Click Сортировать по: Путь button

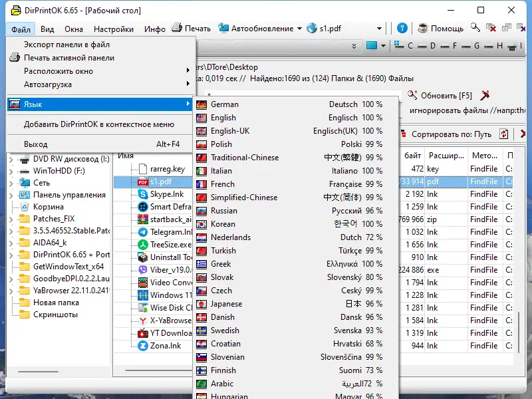click(x=446, y=134)
